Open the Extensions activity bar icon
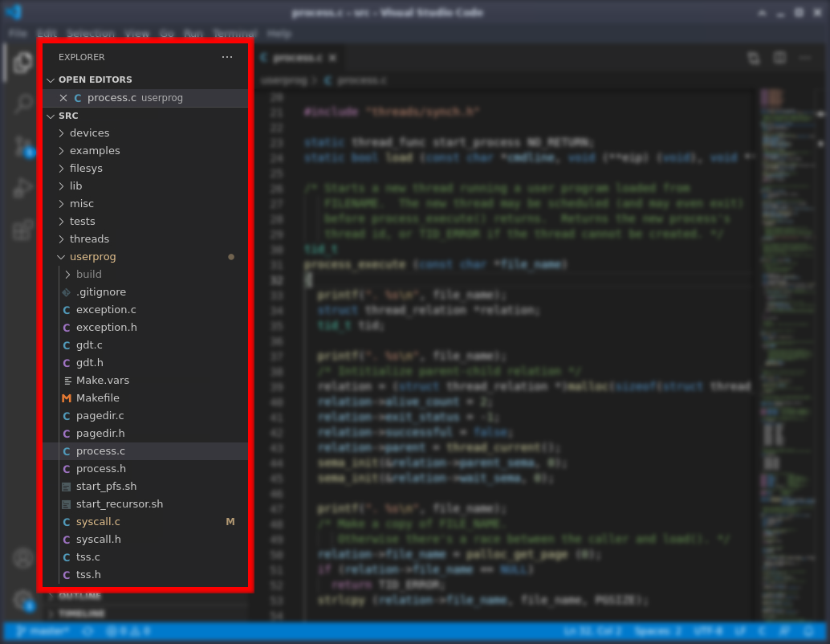The width and height of the screenshot is (830, 644). click(22, 230)
